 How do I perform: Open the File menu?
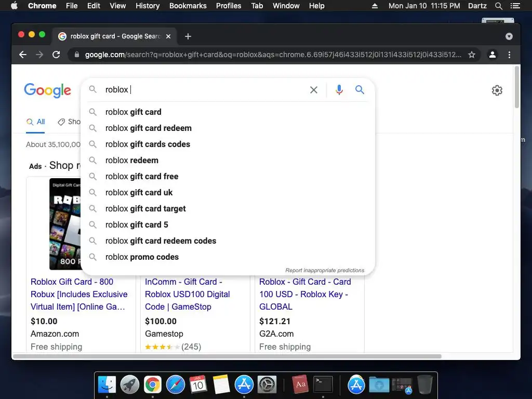point(72,6)
